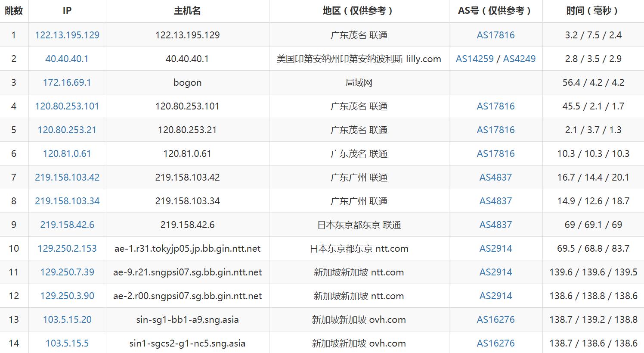Select hostname cell 219.158.42.6
Image resolution: width=644 pixels, height=353 pixels.
click(x=187, y=225)
